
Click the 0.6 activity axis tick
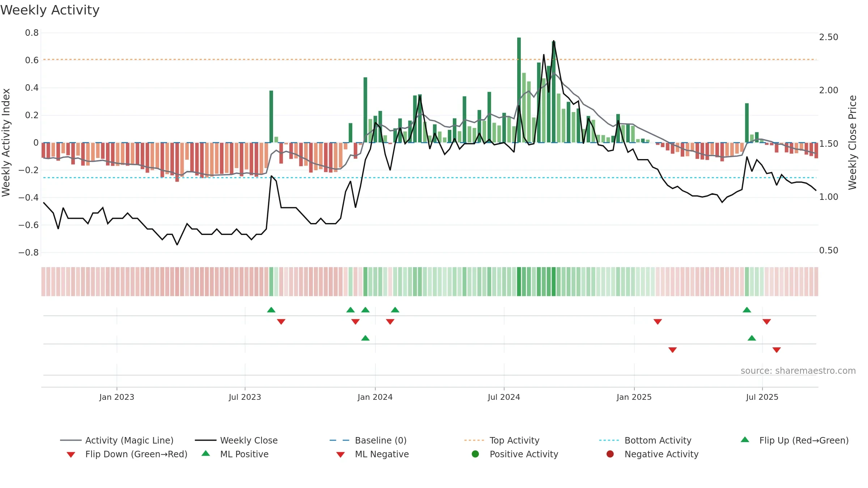coord(32,60)
